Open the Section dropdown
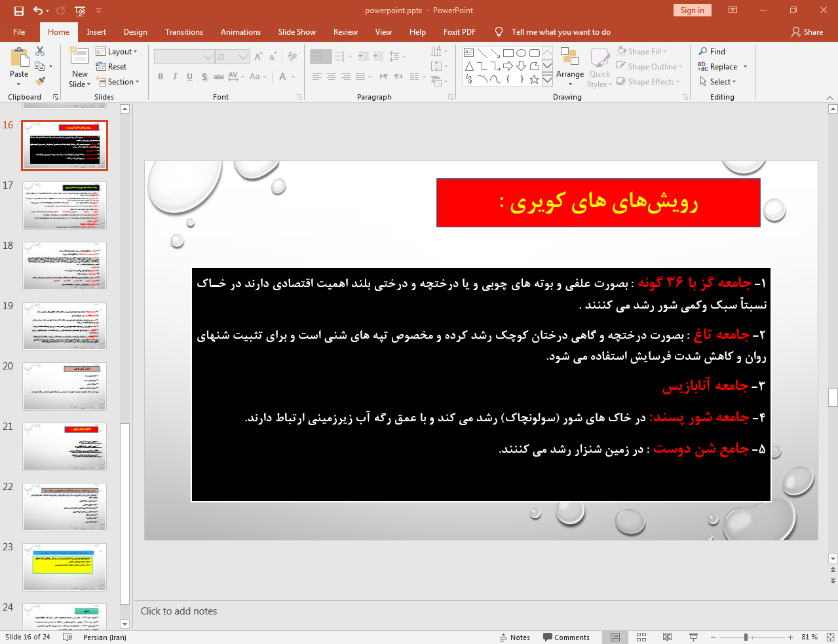 (118, 82)
